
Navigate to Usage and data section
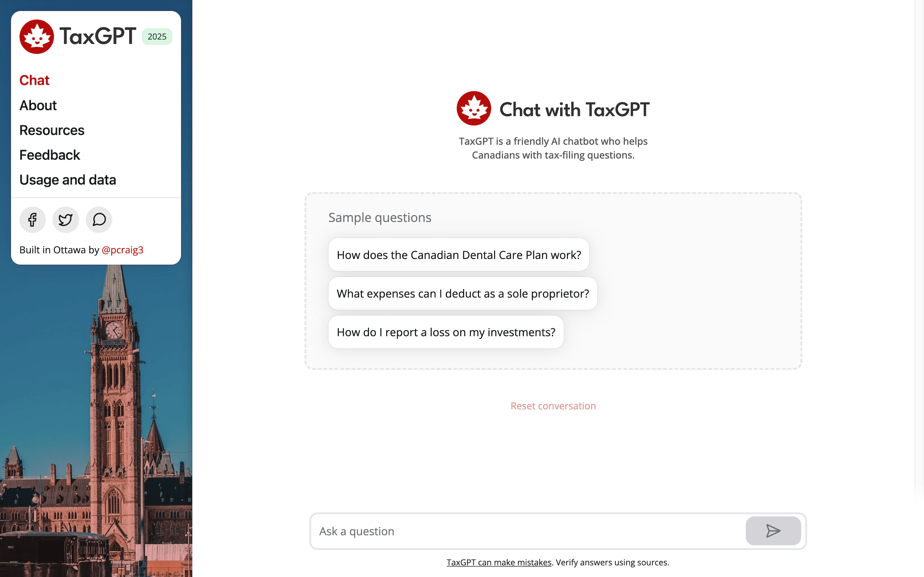coord(68,180)
